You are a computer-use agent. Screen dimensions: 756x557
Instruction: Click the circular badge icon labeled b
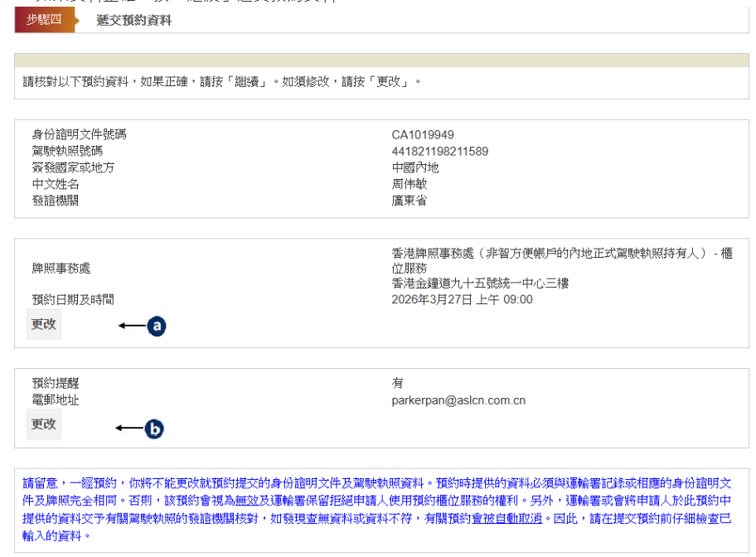coord(153,429)
